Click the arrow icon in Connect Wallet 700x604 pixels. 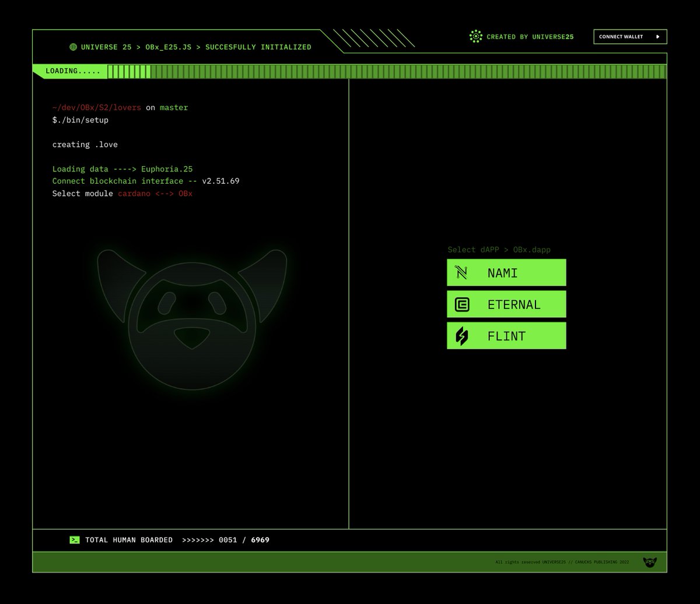point(658,37)
